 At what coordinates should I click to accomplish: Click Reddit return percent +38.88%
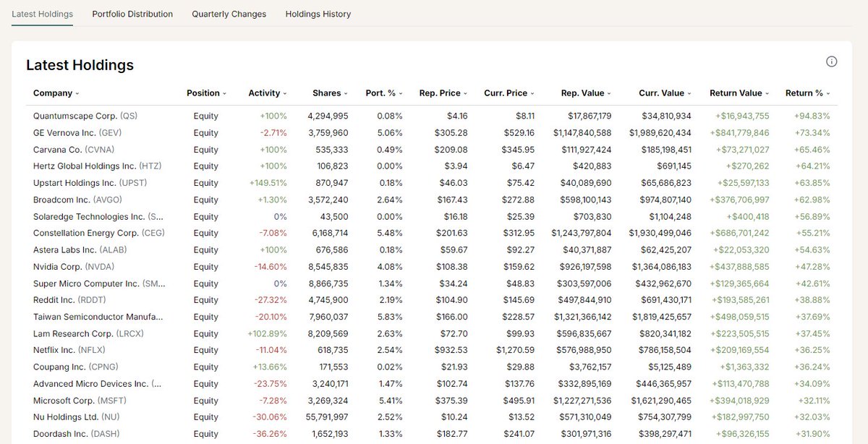point(812,300)
